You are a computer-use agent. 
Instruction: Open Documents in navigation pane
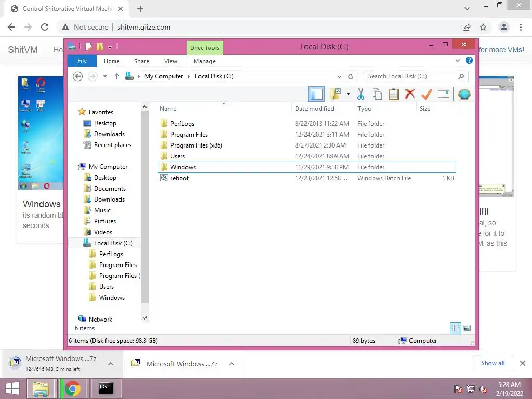110,188
